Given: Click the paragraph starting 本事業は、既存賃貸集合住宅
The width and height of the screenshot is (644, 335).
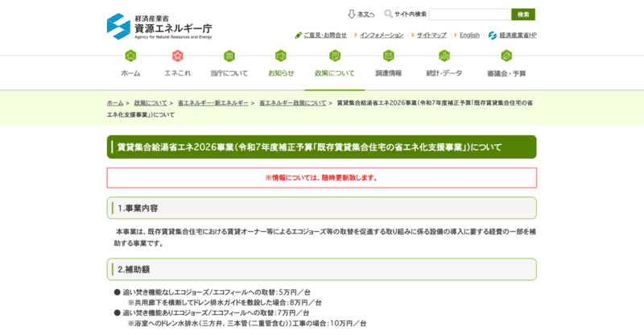Looking at the screenshot, I should point(324,238).
